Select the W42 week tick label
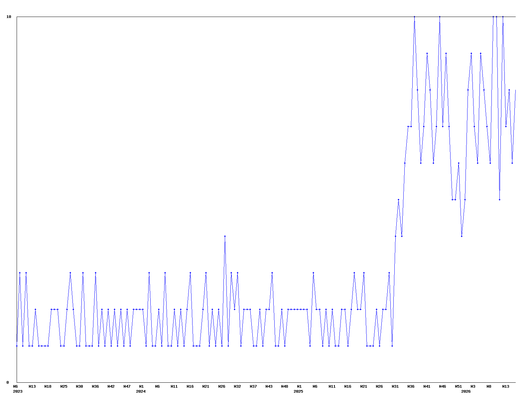 111,386
